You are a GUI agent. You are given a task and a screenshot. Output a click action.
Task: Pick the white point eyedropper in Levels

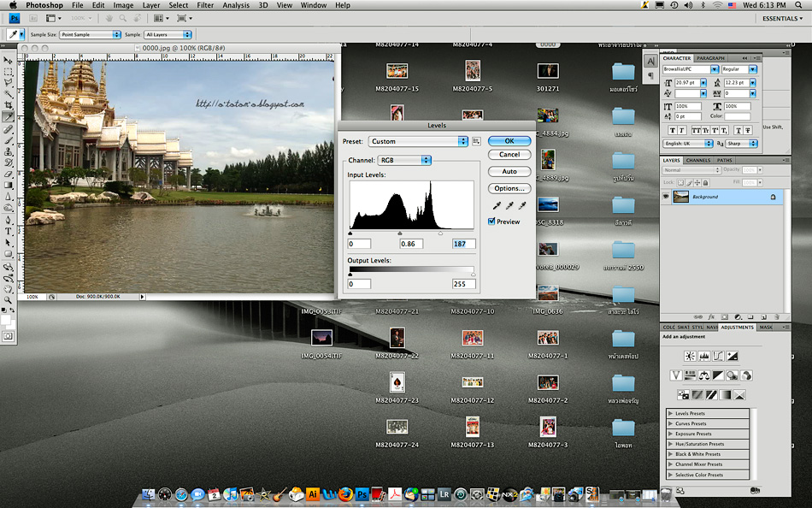(x=521, y=206)
